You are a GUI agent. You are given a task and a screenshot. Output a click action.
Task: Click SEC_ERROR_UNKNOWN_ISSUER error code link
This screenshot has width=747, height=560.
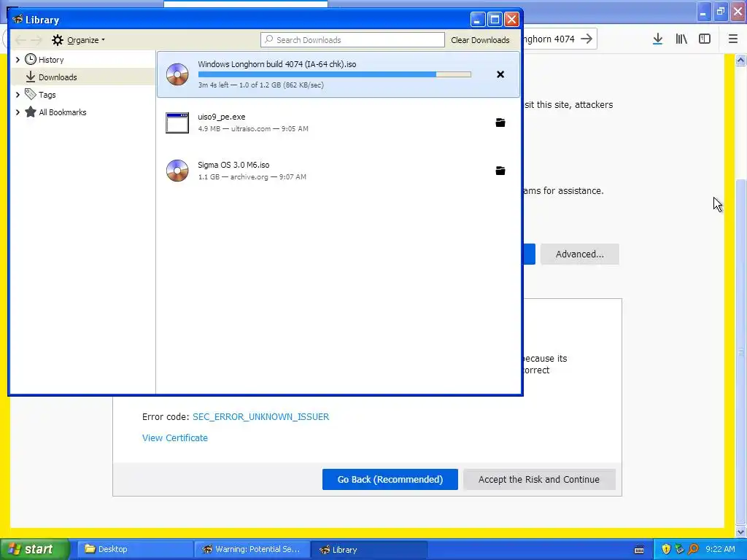coord(260,416)
